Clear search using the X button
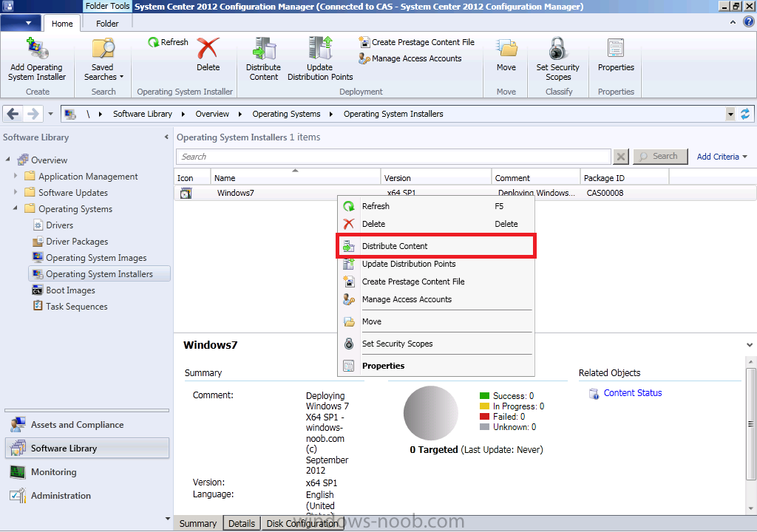Image resolution: width=757 pixels, height=532 pixels. [x=621, y=157]
